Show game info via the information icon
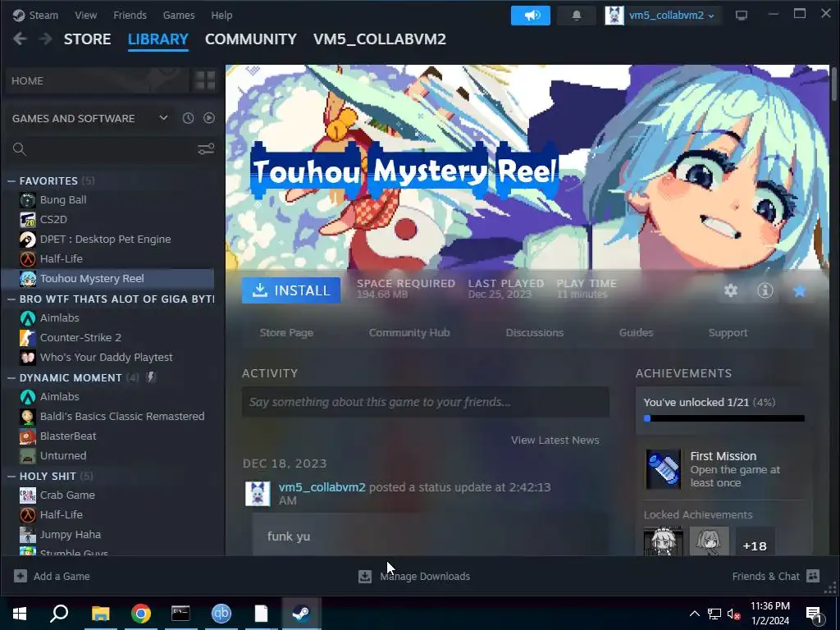The height and width of the screenshot is (630, 840). click(x=765, y=290)
